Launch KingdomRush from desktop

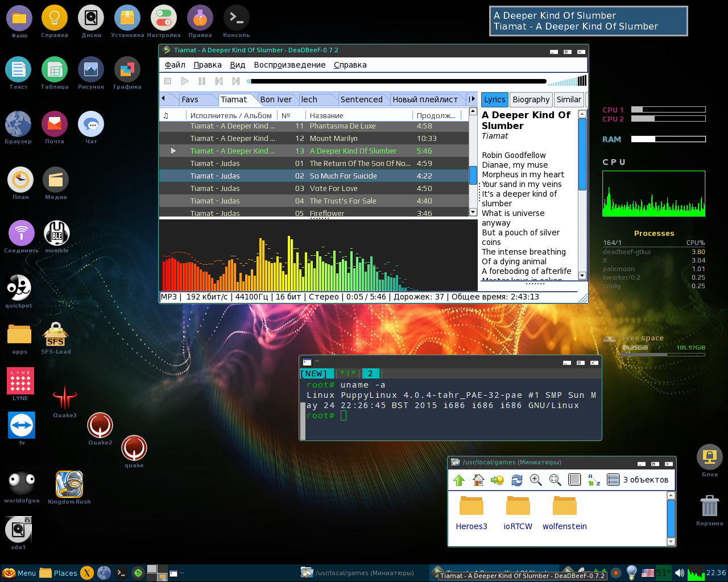tap(69, 488)
